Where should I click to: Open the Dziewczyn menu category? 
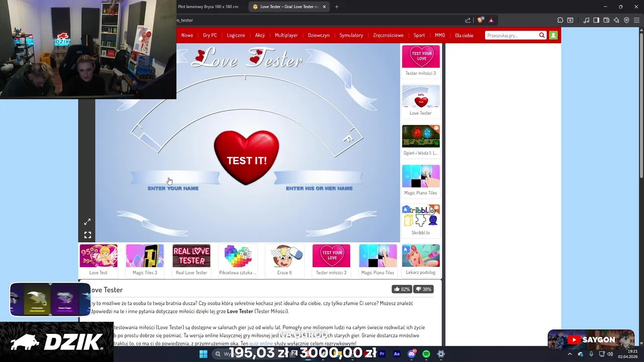[318, 35]
